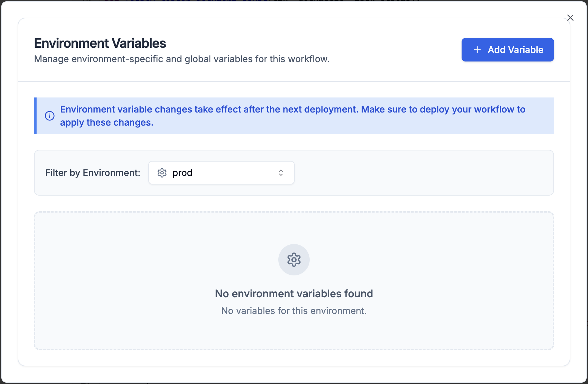Click the up-down chevron in environment selector
Viewport: 588px width, 384px height.
(x=281, y=173)
